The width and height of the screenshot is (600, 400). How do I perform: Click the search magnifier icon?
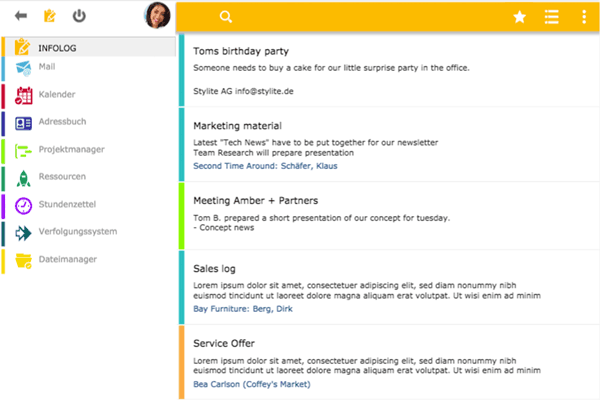click(226, 17)
